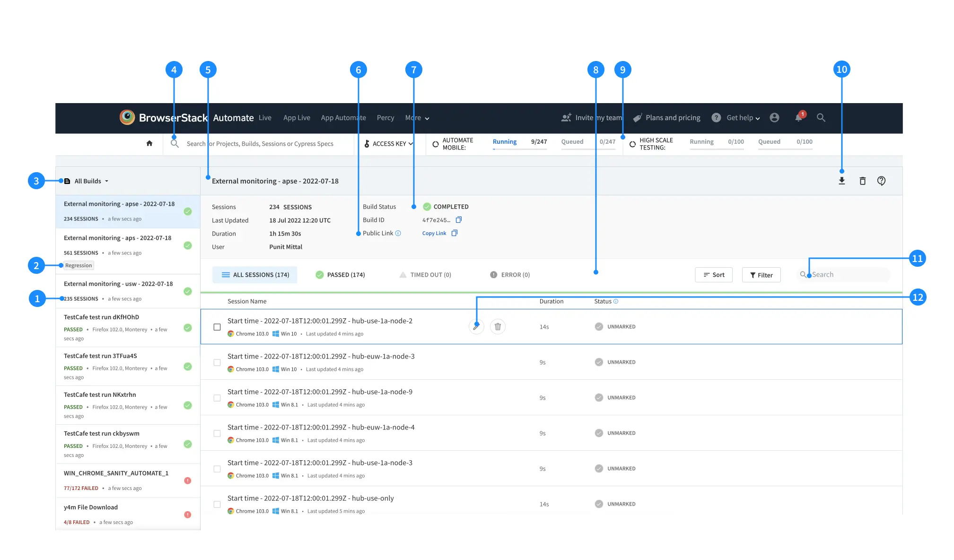Download the build report
954x560 pixels.
point(842,181)
